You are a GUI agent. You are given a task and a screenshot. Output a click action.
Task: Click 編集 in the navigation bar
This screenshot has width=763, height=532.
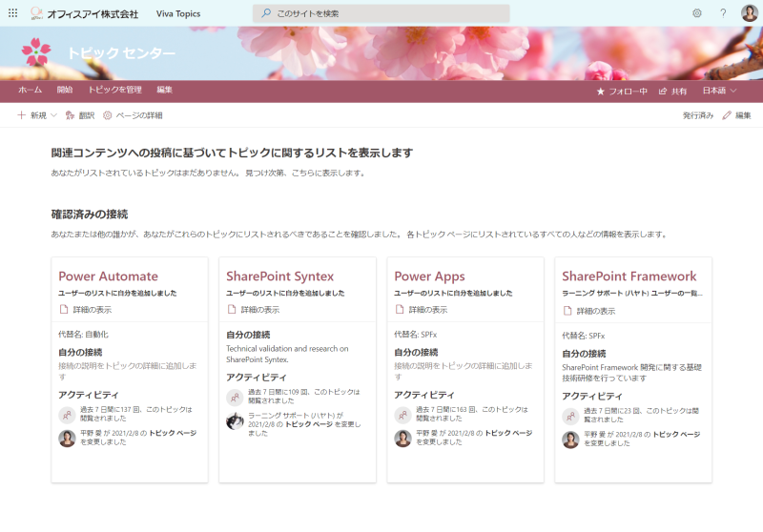pos(164,90)
